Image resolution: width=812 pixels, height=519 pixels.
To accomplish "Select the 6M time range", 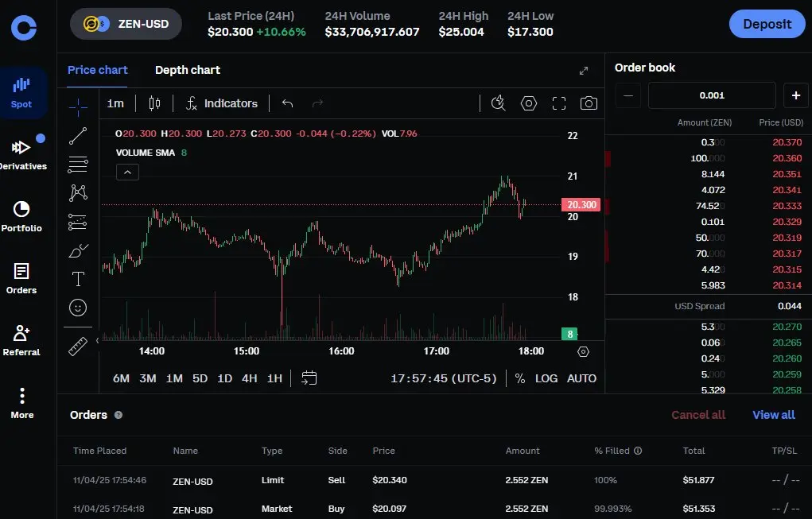I will 121,379.
